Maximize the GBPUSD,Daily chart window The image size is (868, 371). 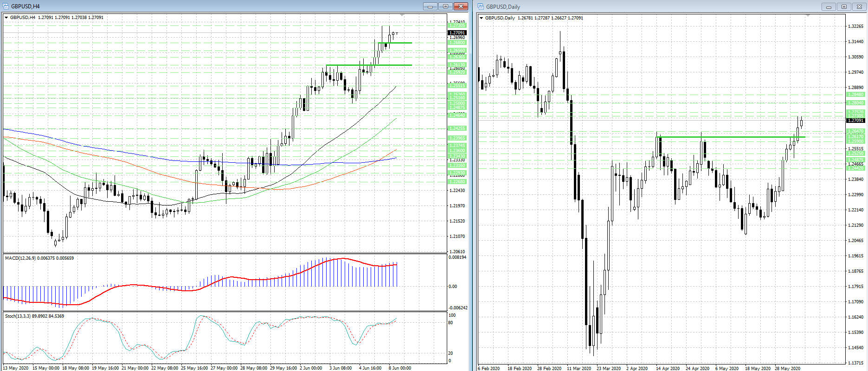[844, 6]
